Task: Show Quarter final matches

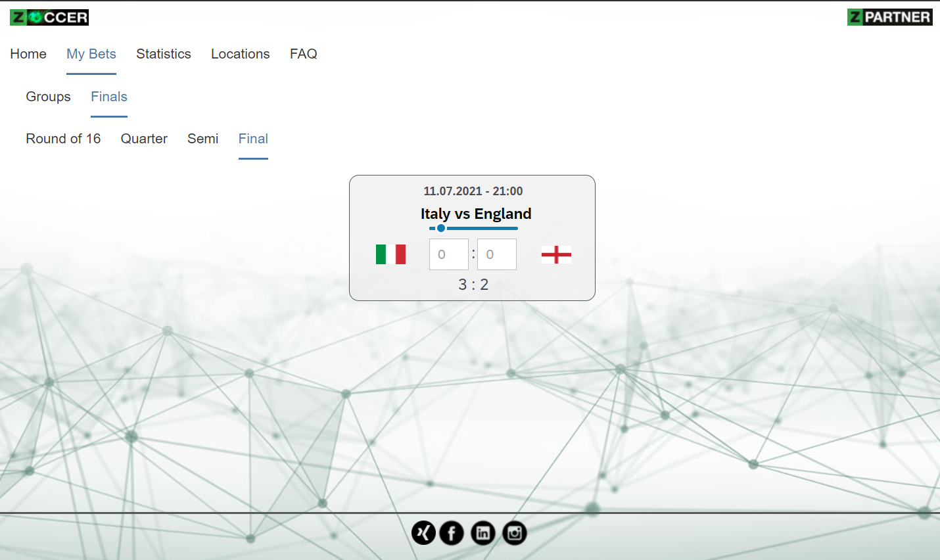Action: pos(144,139)
